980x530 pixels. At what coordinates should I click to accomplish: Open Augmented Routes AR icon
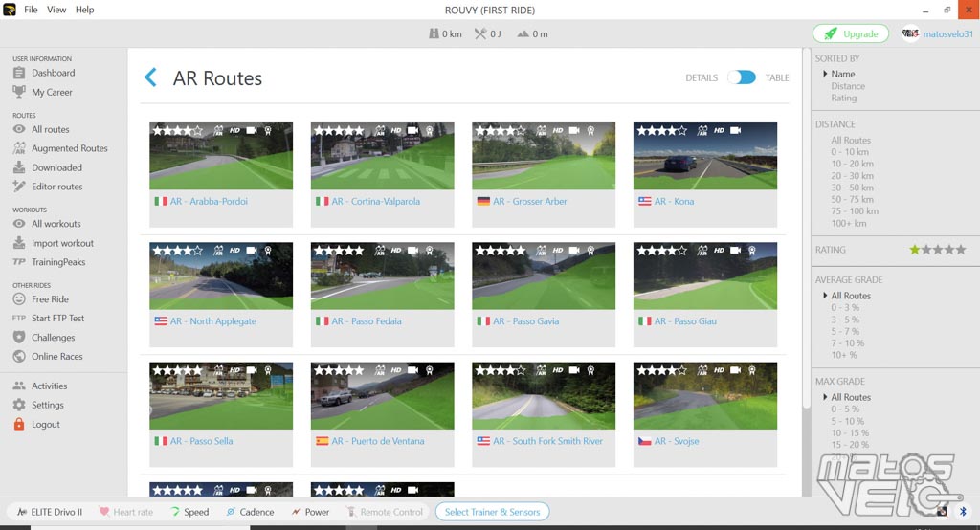(x=19, y=148)
